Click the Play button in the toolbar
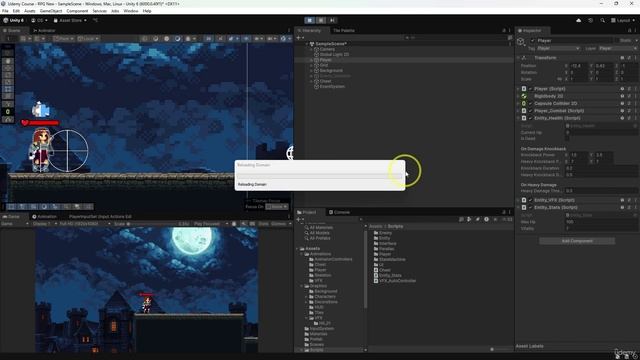 tap(309, 20)
